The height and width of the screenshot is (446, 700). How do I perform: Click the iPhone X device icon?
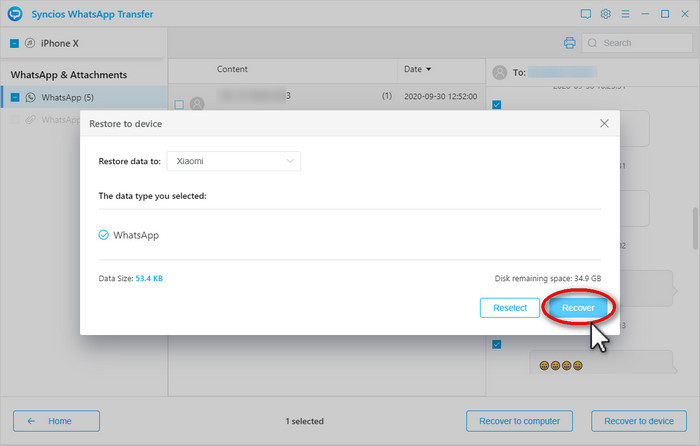(x=30, y=43)
